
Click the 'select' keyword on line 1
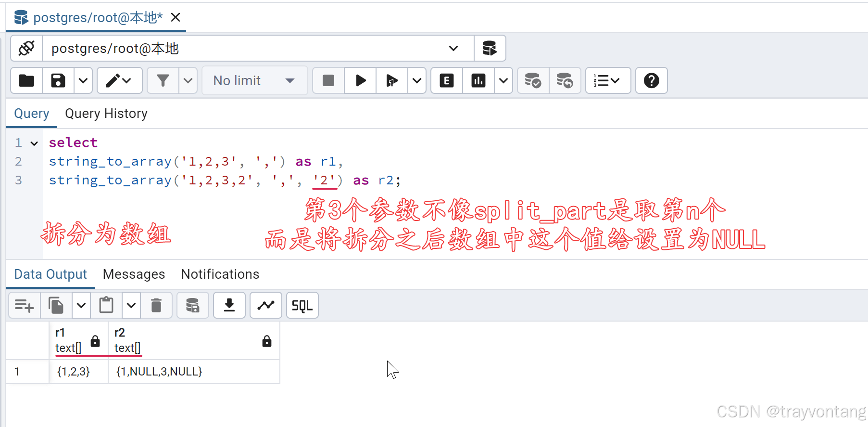(73, 142)
